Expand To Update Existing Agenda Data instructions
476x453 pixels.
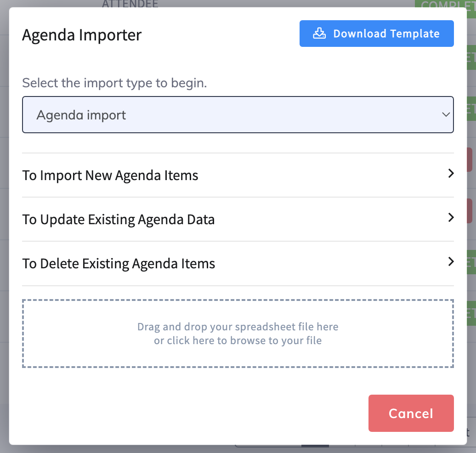(x=238, y=219)
